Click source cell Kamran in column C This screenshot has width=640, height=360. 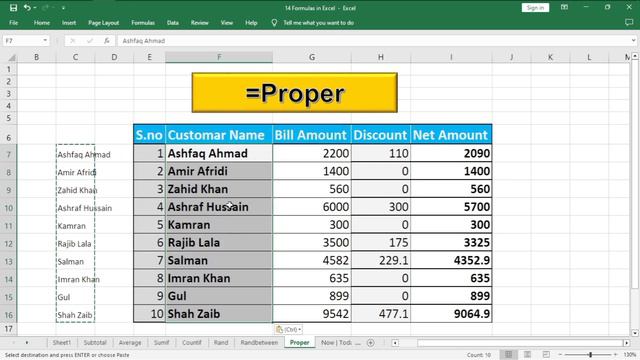(75, 226)
